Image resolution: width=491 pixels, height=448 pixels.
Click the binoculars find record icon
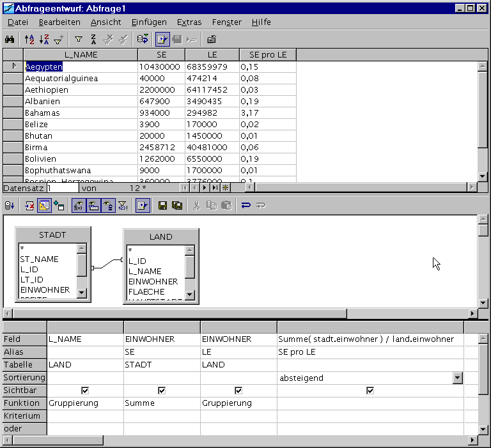(10, 39)
